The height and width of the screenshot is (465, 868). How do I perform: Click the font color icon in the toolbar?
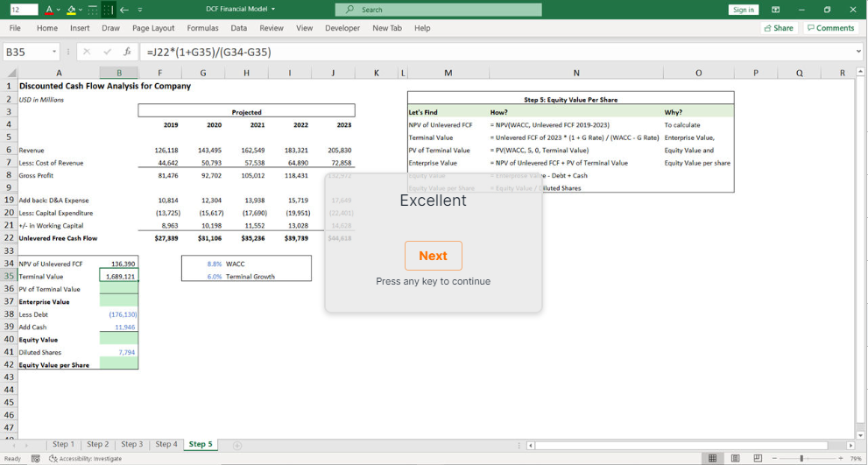(48, 10)
